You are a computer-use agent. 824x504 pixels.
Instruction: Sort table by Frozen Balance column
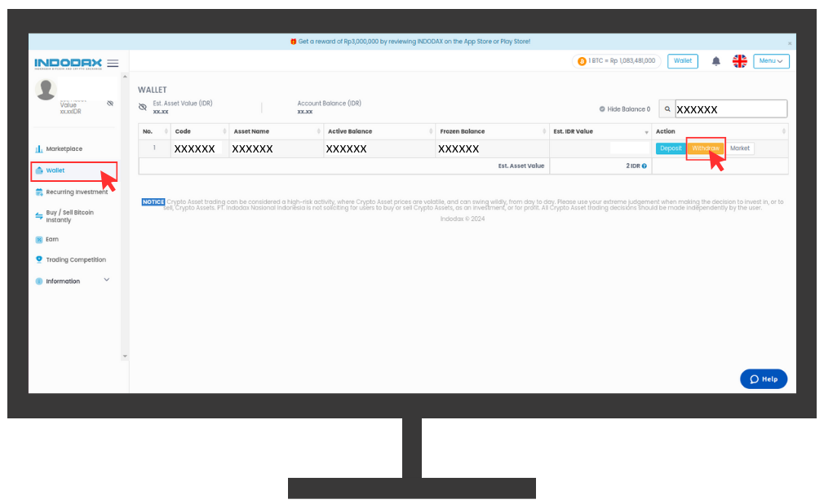click(x=493, y=131)
